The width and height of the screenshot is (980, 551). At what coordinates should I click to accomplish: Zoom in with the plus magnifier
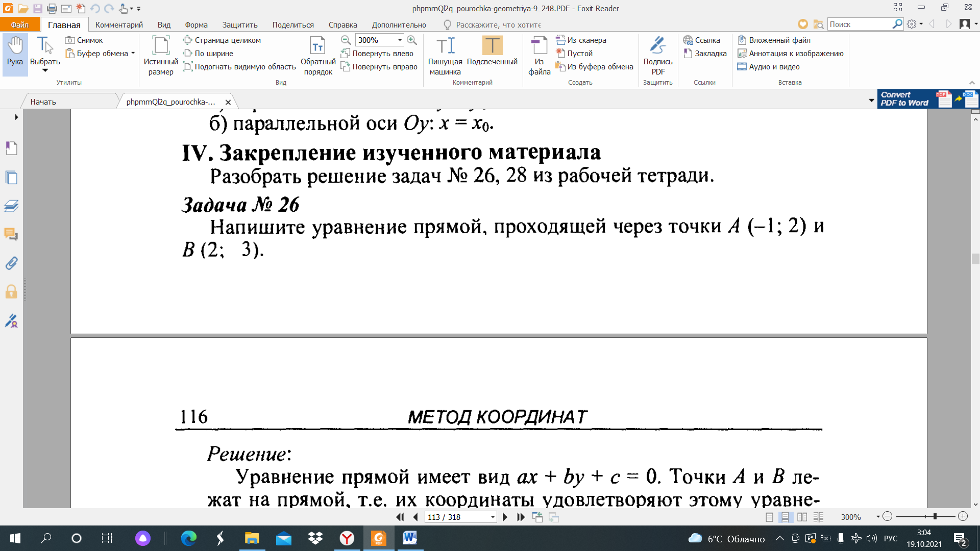[412, 40]
